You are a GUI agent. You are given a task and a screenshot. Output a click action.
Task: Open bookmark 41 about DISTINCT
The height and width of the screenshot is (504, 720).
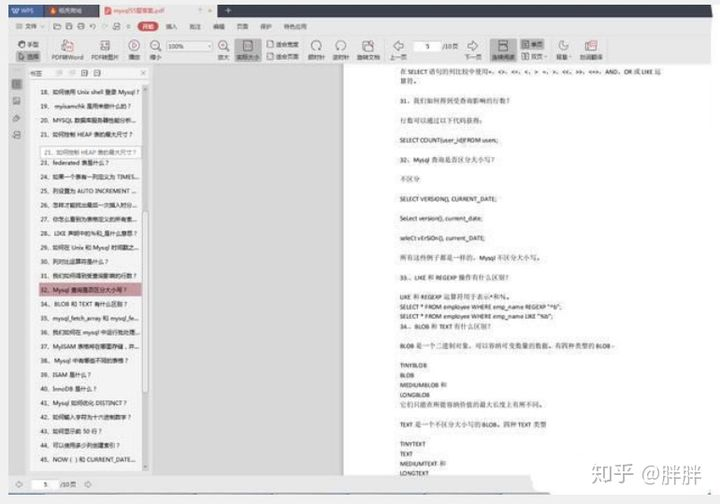(x=84, y=403)
